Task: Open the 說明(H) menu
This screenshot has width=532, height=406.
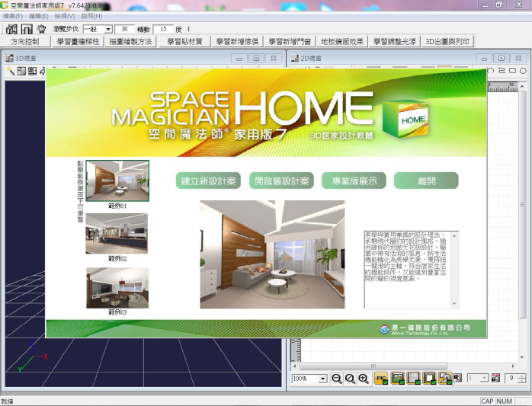Action: (91, 16)
